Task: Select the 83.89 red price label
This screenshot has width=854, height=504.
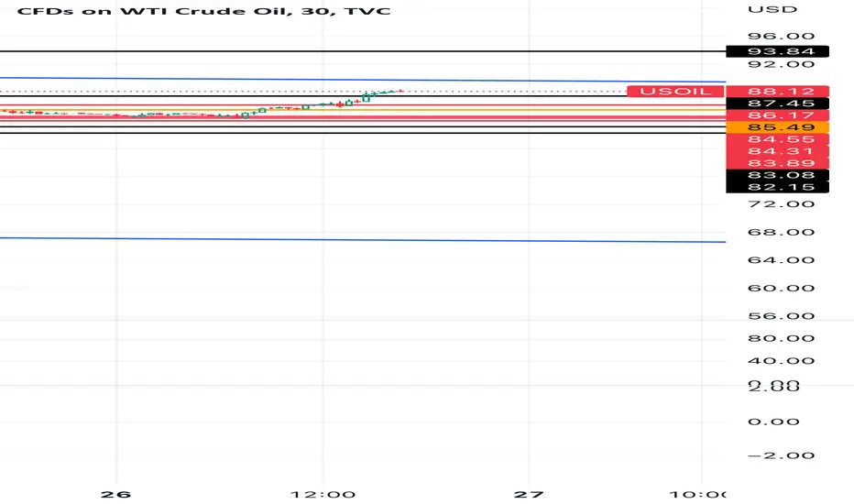Action: point(778,163)
